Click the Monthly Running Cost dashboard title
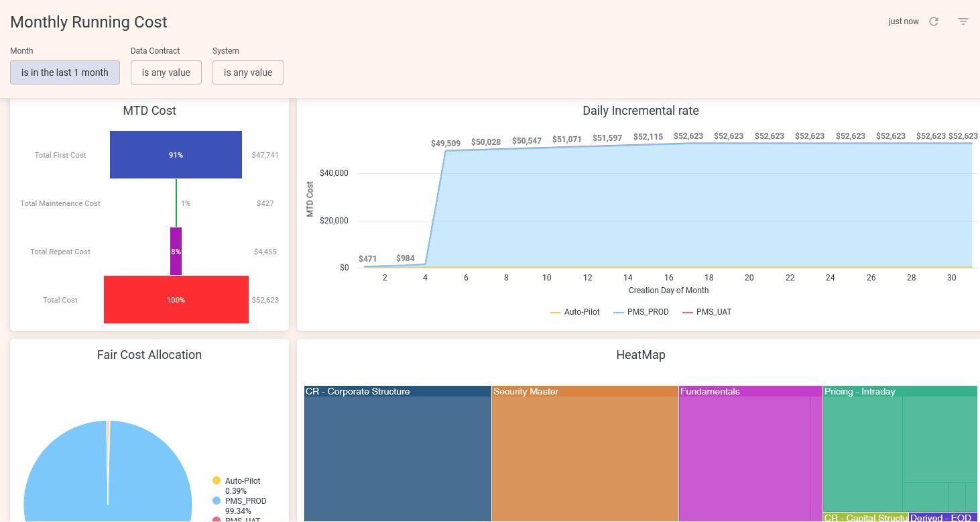The image size is (980, 522). (88, 22)
